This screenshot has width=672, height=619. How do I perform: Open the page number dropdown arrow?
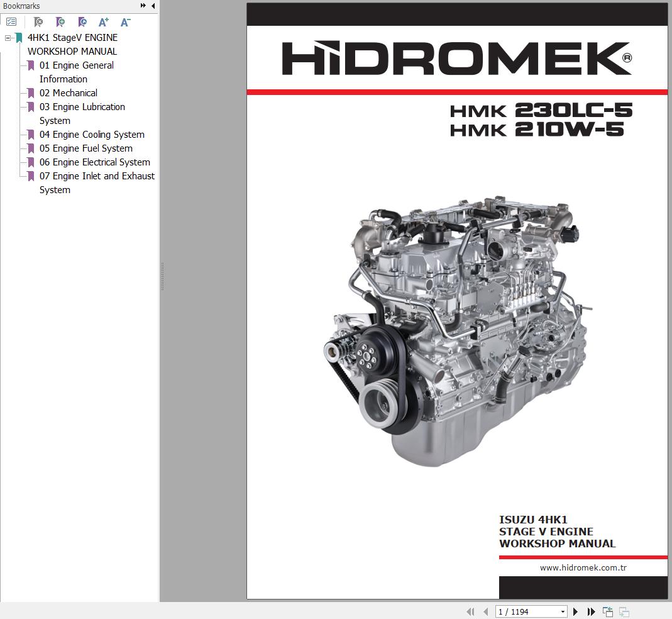[563, 611]
